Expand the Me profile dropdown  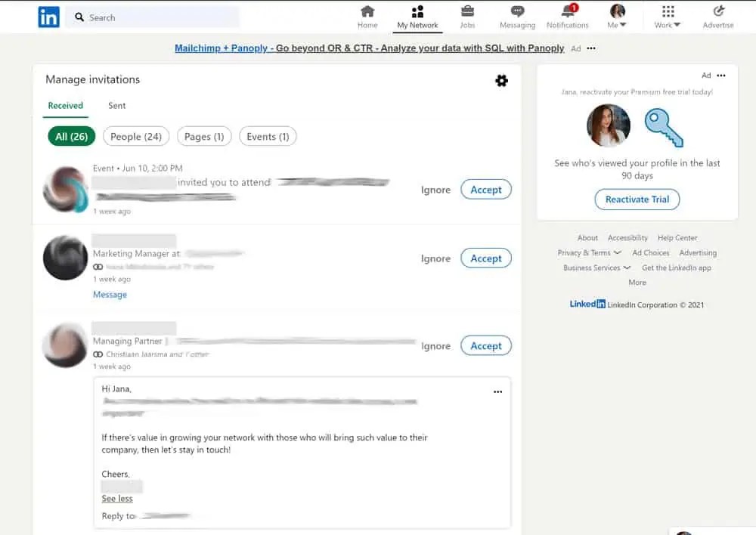point(617,17)
